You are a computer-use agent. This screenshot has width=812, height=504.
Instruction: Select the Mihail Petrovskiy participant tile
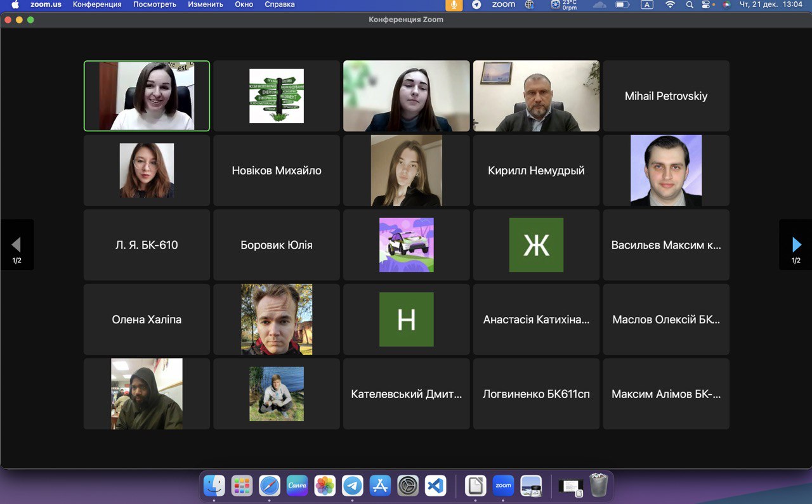[x=666, y=96]
